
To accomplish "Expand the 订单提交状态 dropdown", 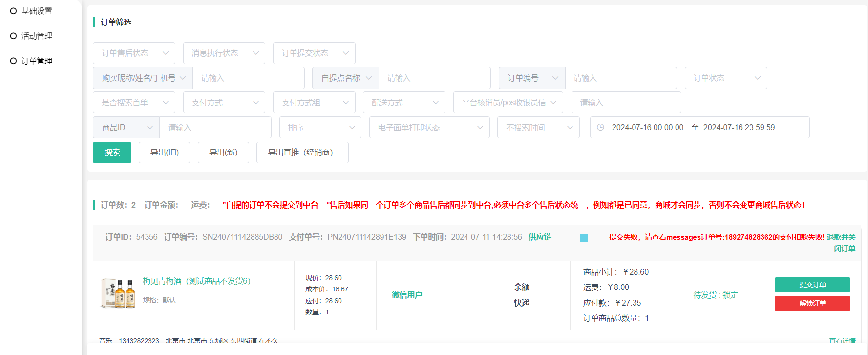I will click(x=314, y=53).
